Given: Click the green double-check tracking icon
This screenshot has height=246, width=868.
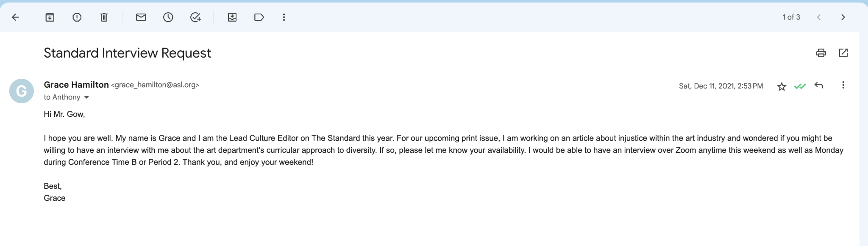Looking at the screenshot, I should (x=800, y=86).
